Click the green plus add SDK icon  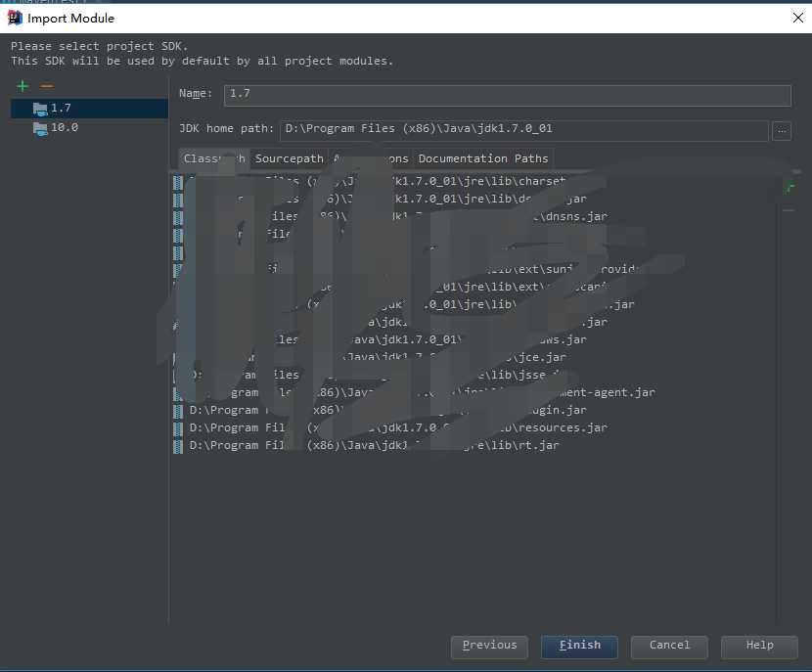click(23, 86)
